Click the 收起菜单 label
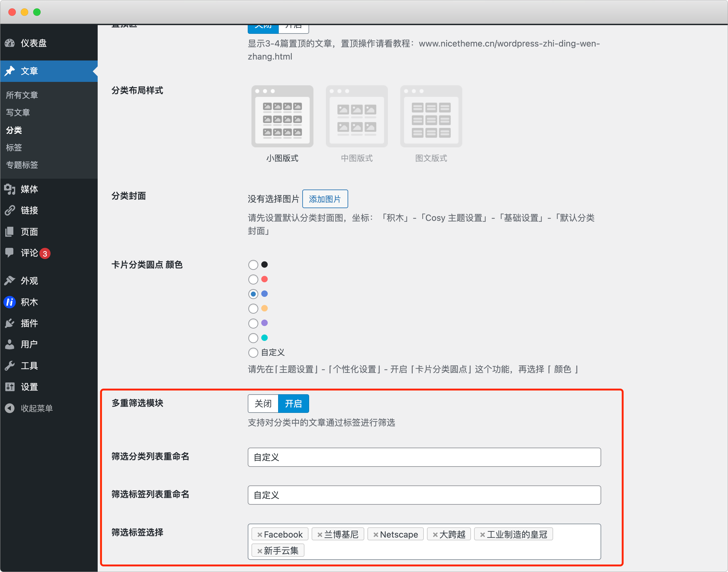The image size is (728, 572). pos(37,408)
